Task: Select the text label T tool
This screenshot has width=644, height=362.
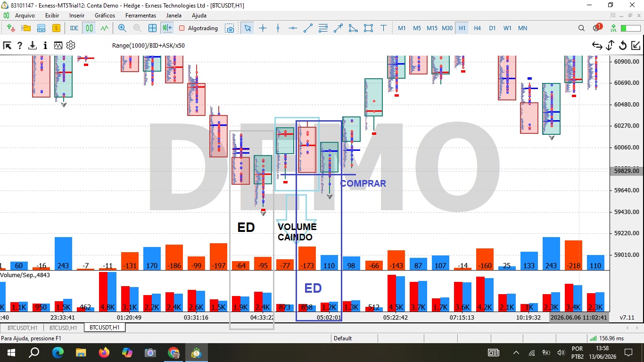Action: 383,28
